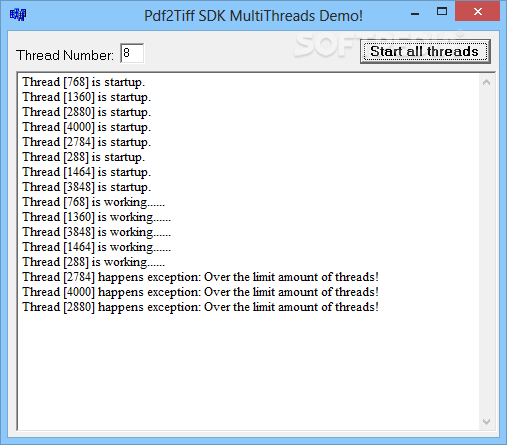
Task: Select the 'Thread [288] is startup.' line
Action: click(x=84, y=157)
